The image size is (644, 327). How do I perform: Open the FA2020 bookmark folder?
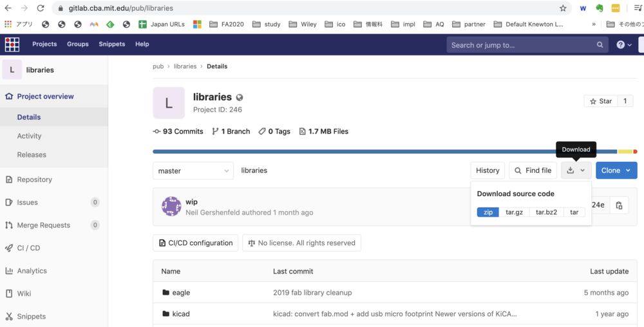click(227, 25)
